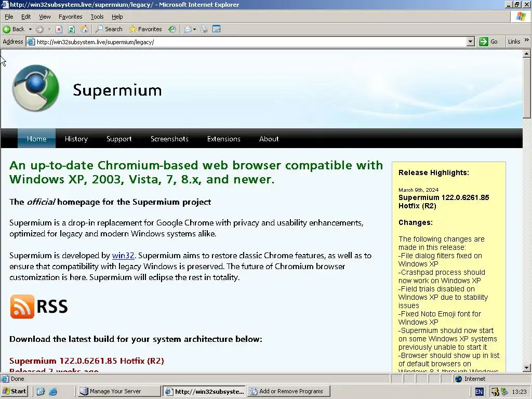Click the Edit page toolbar icon

(x=217, y=29)
